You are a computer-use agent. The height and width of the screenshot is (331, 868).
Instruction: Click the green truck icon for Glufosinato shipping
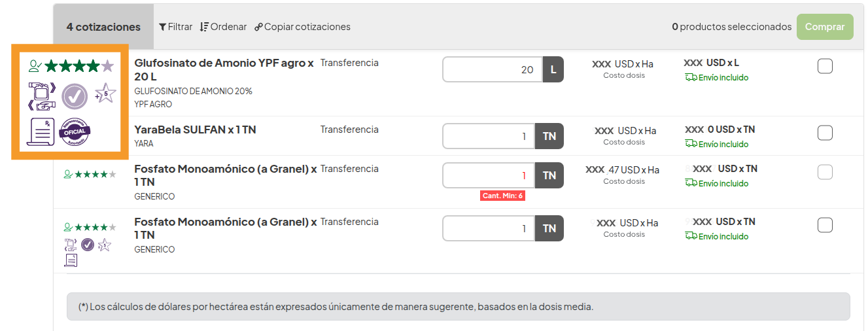click(x=691, y=77)
